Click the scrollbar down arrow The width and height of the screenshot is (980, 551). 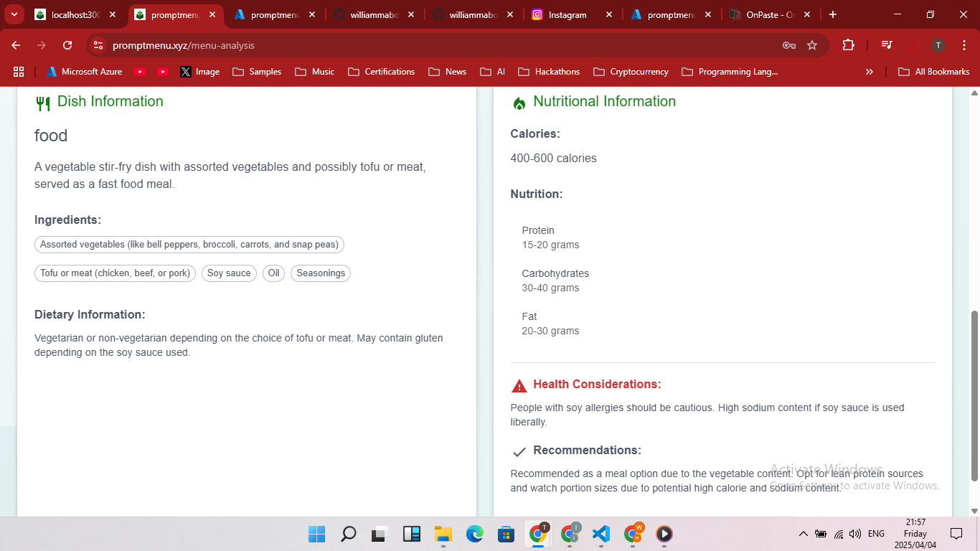974,511
